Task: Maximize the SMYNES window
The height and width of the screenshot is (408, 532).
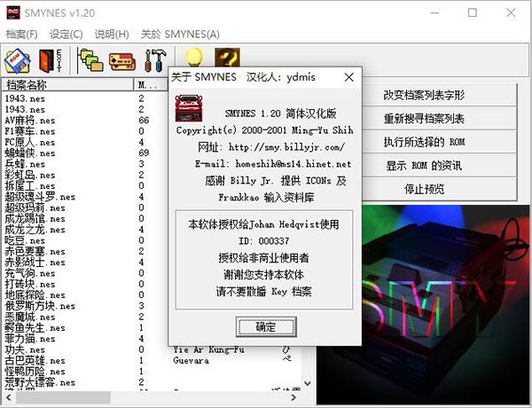Action: pos(473,13)
